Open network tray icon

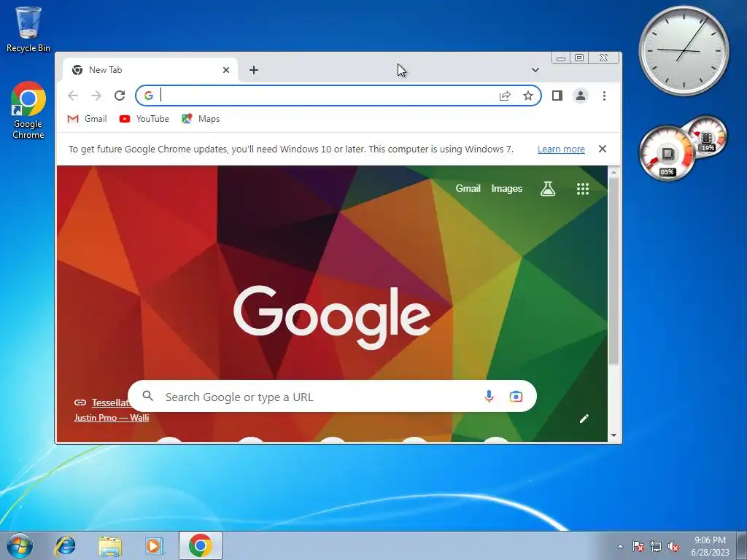[x=656, y=546]
